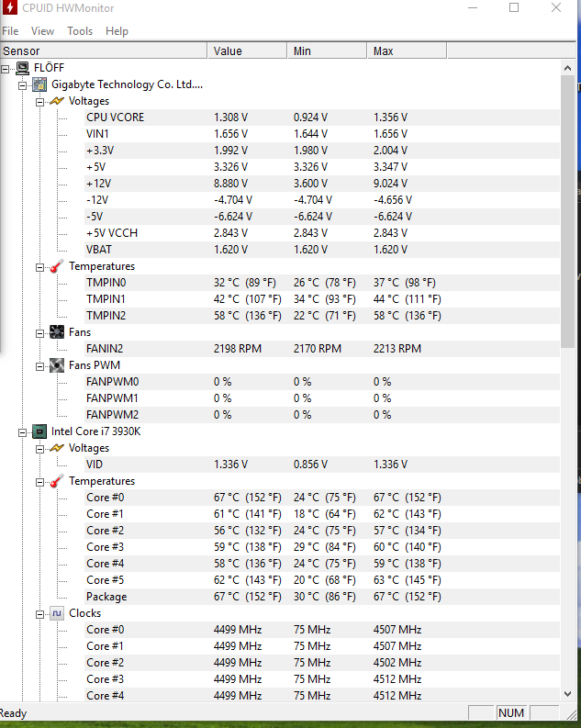Click the Intel CPU Temperatures thermometer icon
The width and height of the screenshot is (581, 728).
point(57,481)
